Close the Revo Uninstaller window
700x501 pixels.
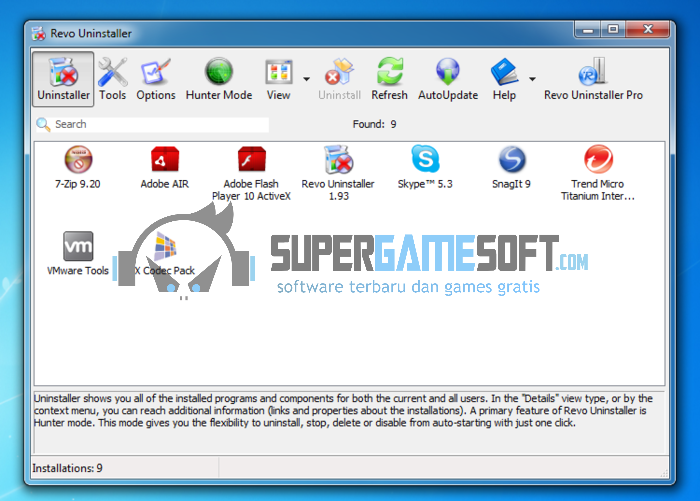pyautogui.click(x=648, y=30)
